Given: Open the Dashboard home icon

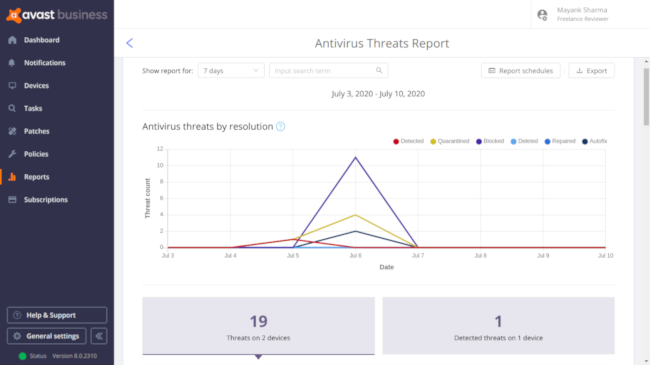Looking at the screenshot, I should tap(12, 40).
